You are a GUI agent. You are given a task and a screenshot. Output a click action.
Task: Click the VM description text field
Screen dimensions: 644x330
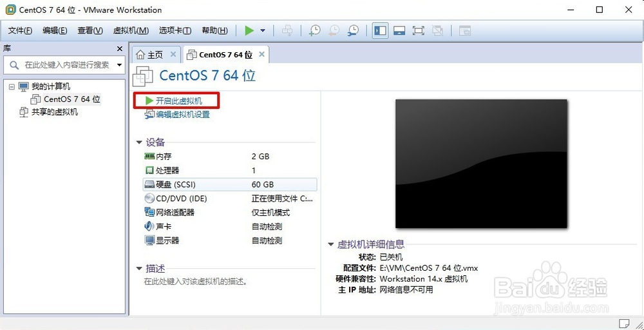point(195,282)
